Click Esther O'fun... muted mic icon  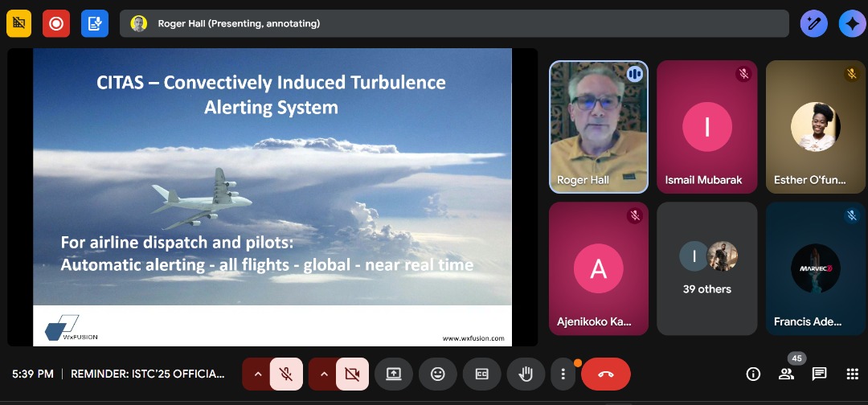[852, 74]
